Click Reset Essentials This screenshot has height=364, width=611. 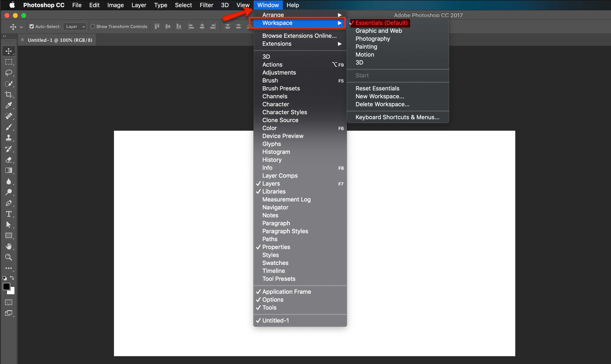(377, 88)
